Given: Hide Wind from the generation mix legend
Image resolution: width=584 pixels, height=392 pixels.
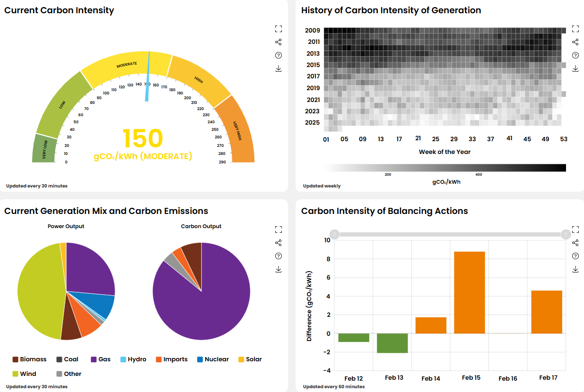Looking at the screenshot, I should (x=24, y=374).
